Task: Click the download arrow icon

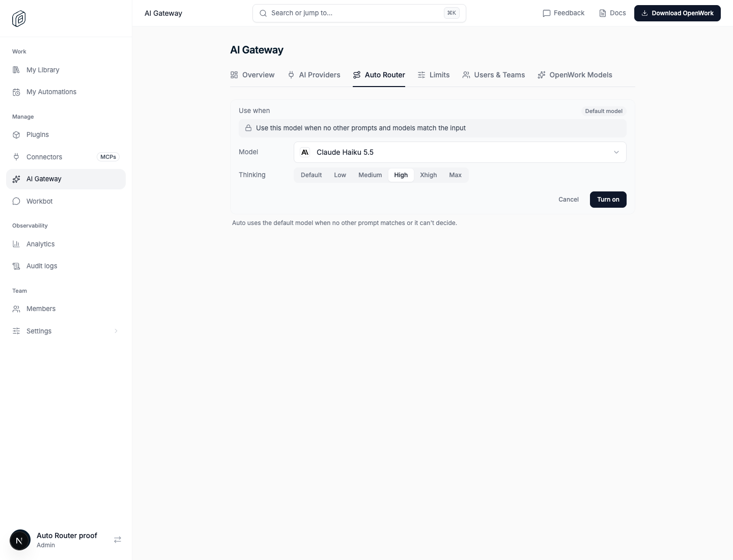Action: (644, 13)
